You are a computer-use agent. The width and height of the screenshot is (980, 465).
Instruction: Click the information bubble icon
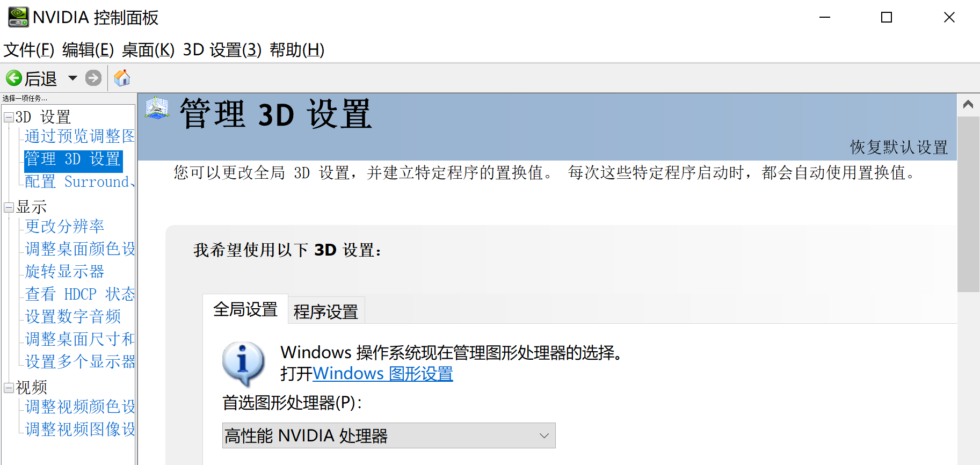243,363
